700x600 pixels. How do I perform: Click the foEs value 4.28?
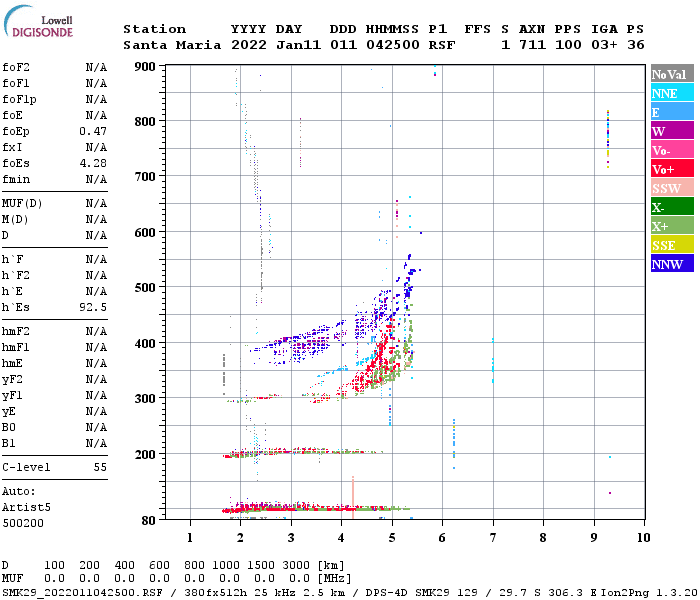[93, 163]
